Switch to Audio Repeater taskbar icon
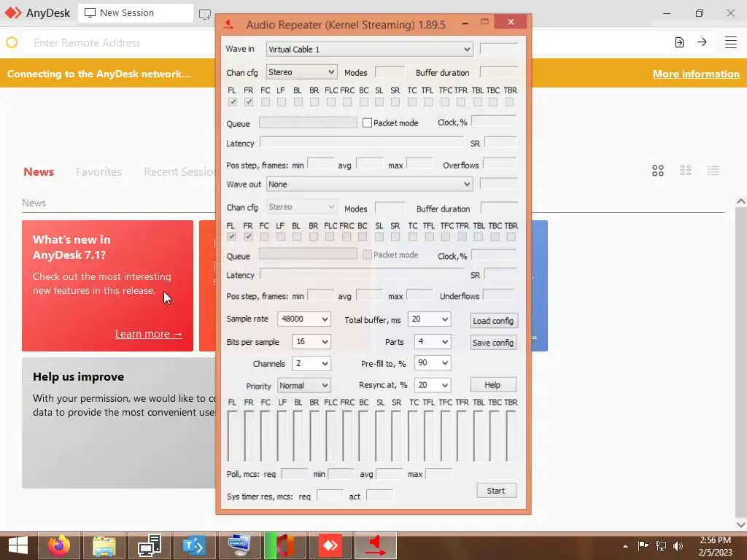747x560 pixels. tap(376, 545)
